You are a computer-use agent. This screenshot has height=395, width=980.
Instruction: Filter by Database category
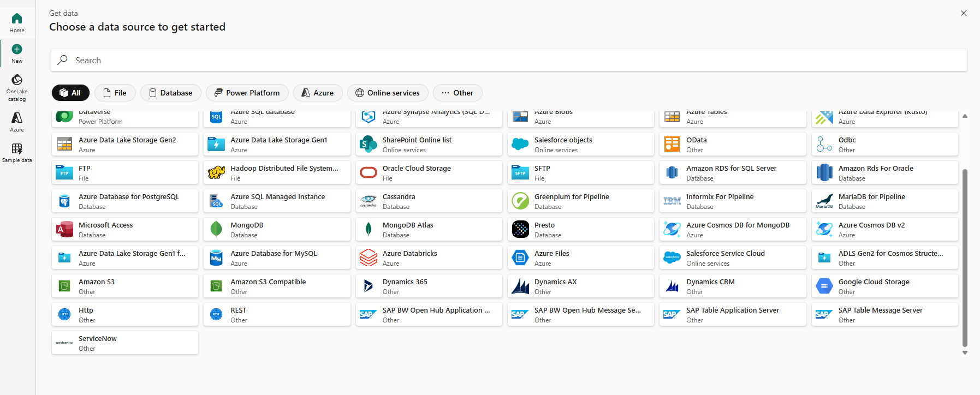click(x=170, y=93)
